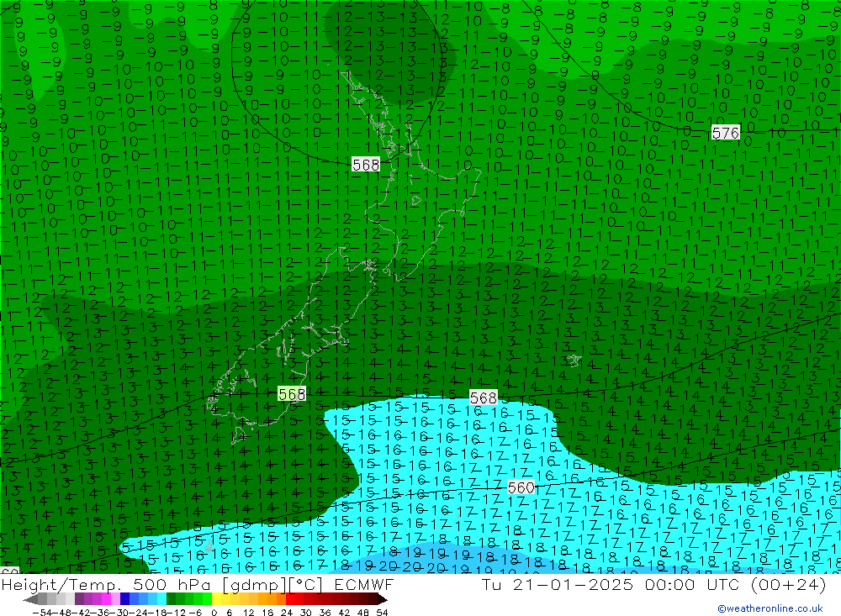
Task: Pick the cyan legend swatch above -18
Action: (x=161, y=599)
